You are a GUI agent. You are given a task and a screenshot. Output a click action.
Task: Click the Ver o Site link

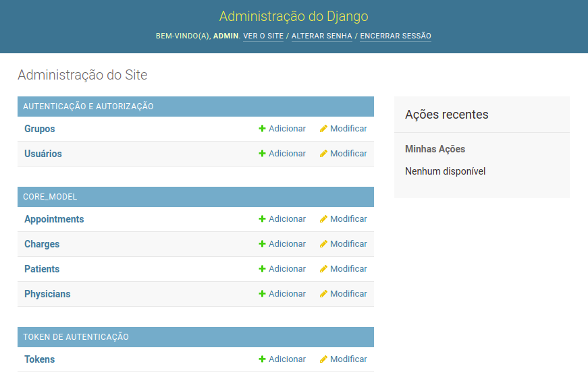coord(263,36)
